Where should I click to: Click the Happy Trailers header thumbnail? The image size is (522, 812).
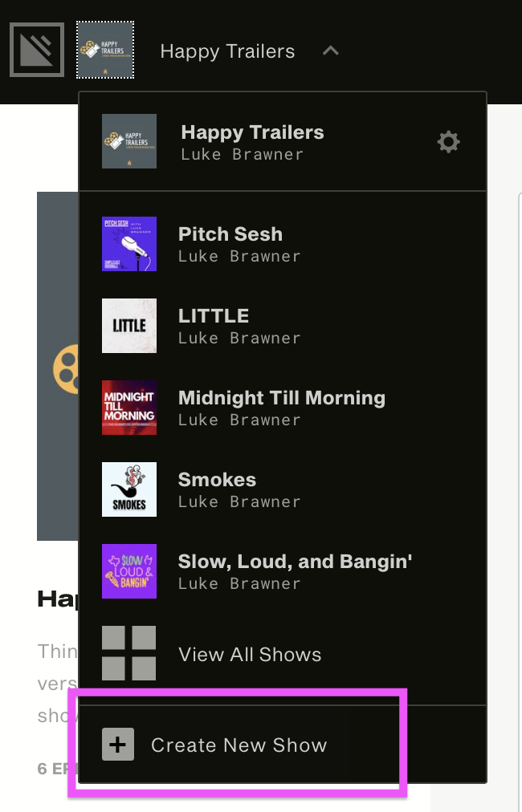click(105, 50)
